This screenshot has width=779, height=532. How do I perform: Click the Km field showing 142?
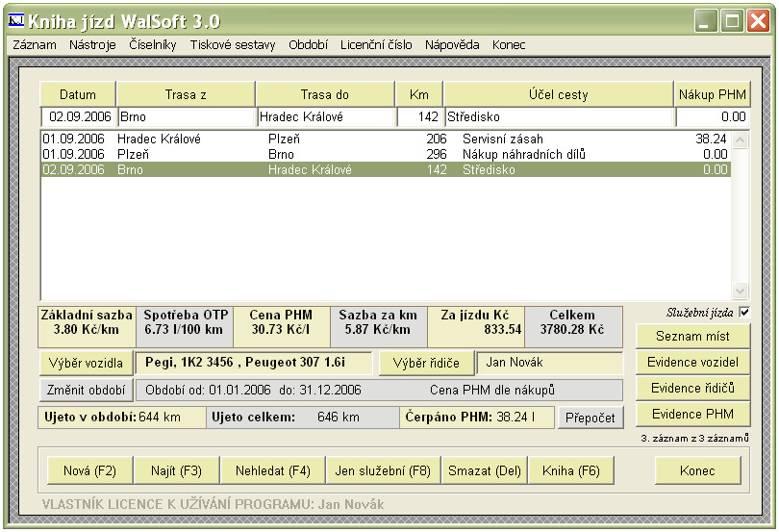tap(420, 116)
